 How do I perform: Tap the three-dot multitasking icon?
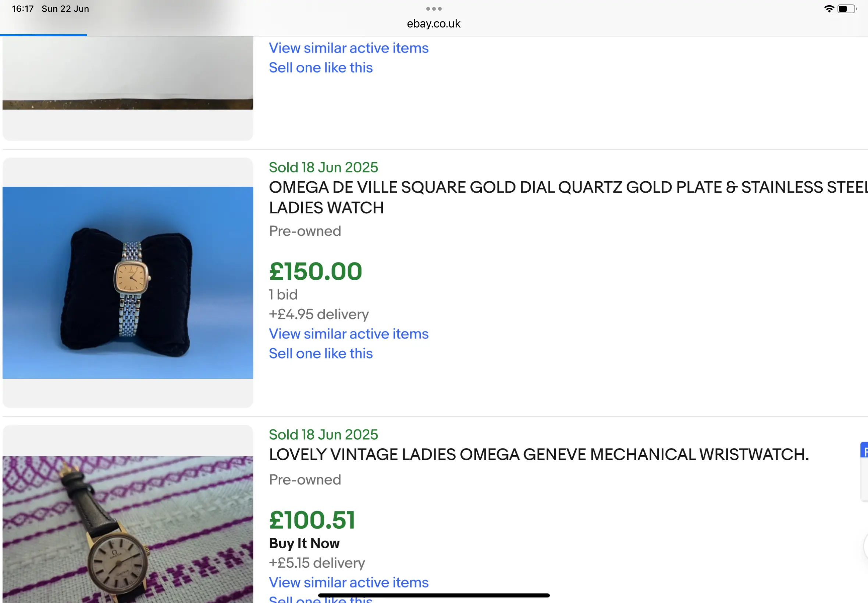point(433,9)
